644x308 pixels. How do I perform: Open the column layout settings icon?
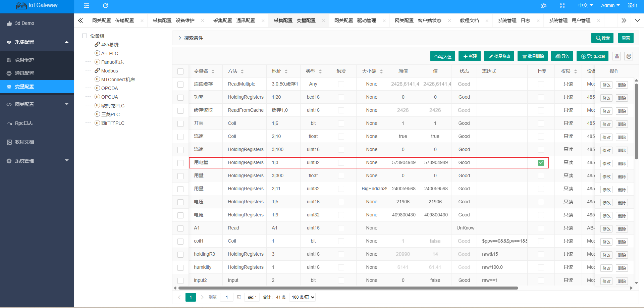click(x=617, y=56)
